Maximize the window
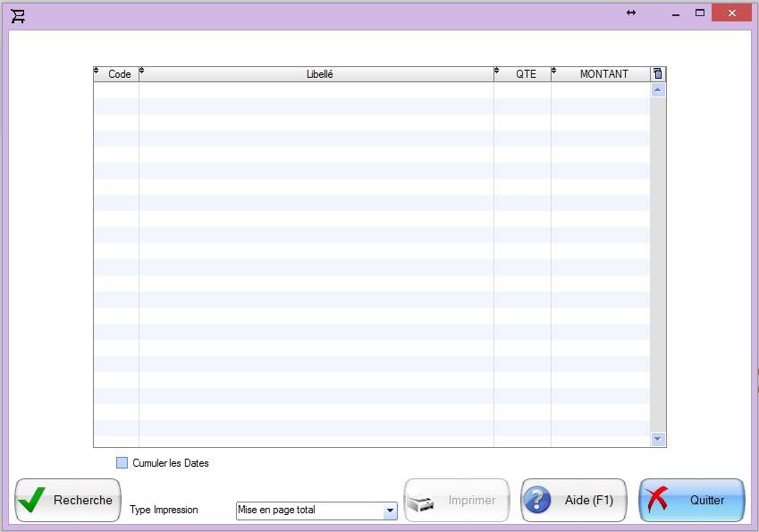 click(x=700, y=13)
